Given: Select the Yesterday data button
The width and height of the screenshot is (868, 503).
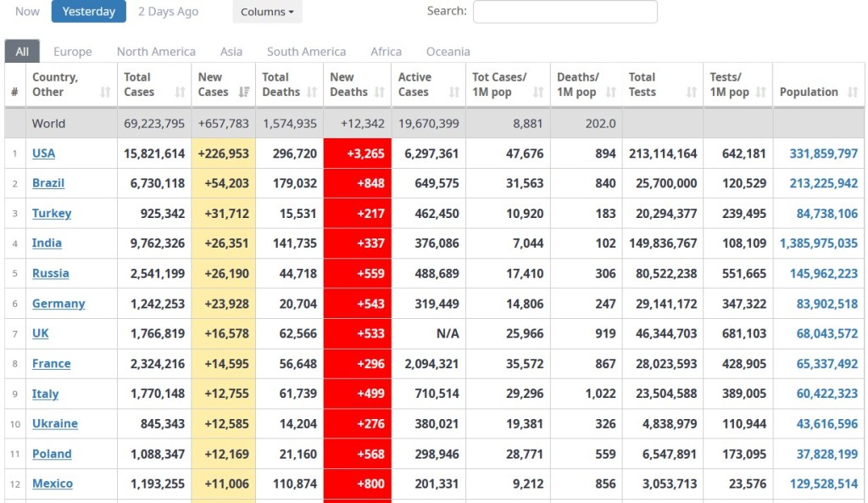Looking at the screenshot, I should [x=89, y=11].
